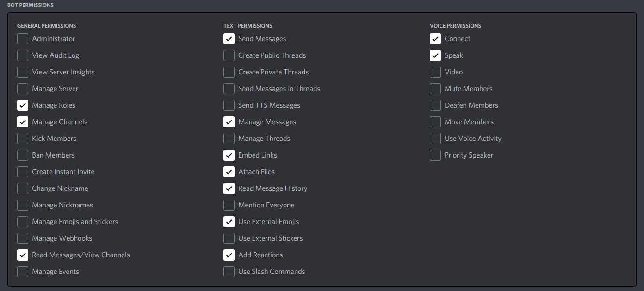Check Use Slash Commands

pos(229,272)
